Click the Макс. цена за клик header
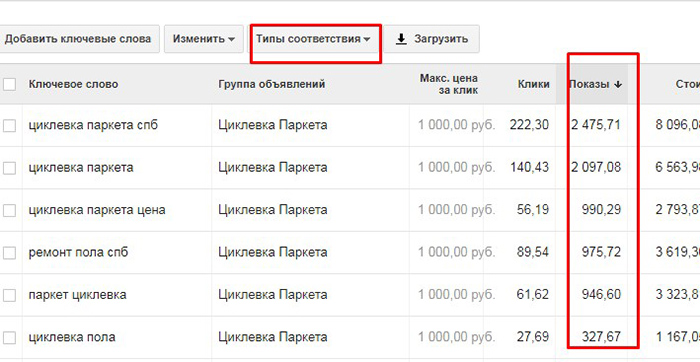 (x=449, y=84)
